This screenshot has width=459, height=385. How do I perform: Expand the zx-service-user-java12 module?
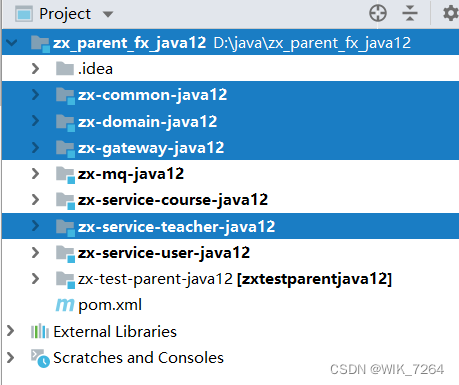(x=35, y=252)
